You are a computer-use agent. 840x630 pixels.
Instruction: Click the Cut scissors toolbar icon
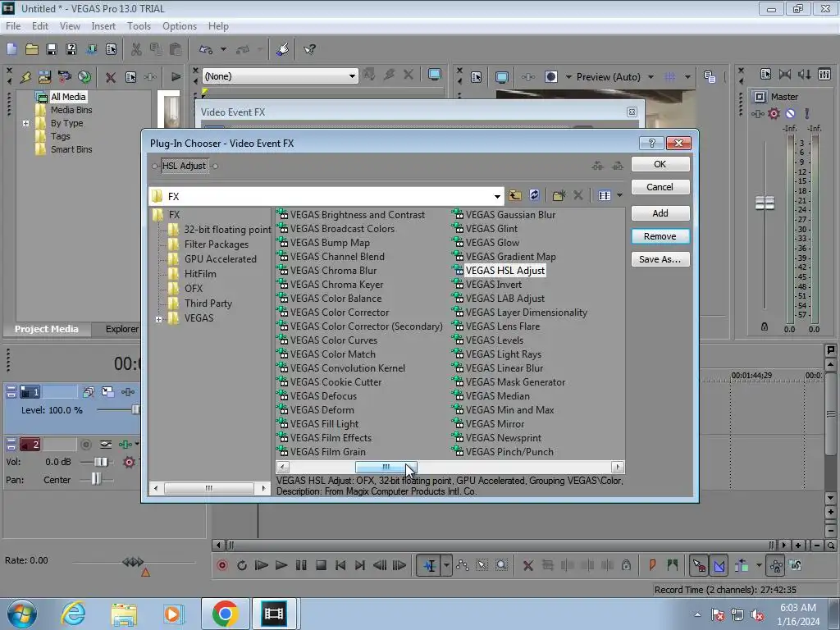point(137,50)
